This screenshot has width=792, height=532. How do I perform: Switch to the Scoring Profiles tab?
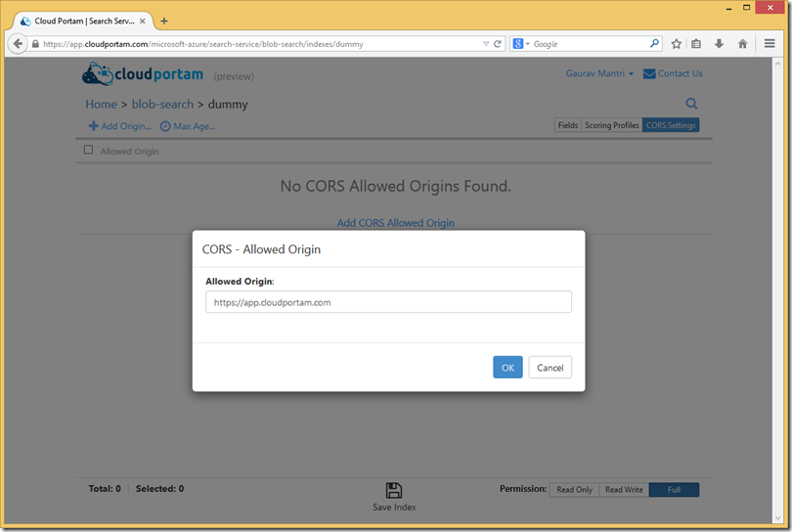click(x=612, y=125)
